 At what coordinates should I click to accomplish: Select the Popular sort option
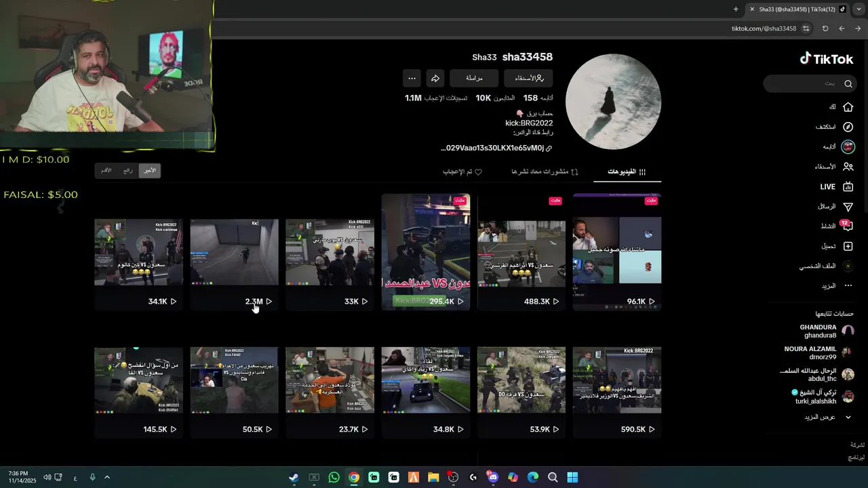(127, 171)
